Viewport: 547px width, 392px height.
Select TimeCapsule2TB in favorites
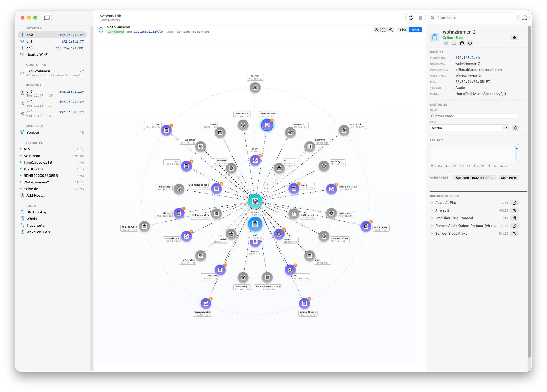(x=52, y=163)
